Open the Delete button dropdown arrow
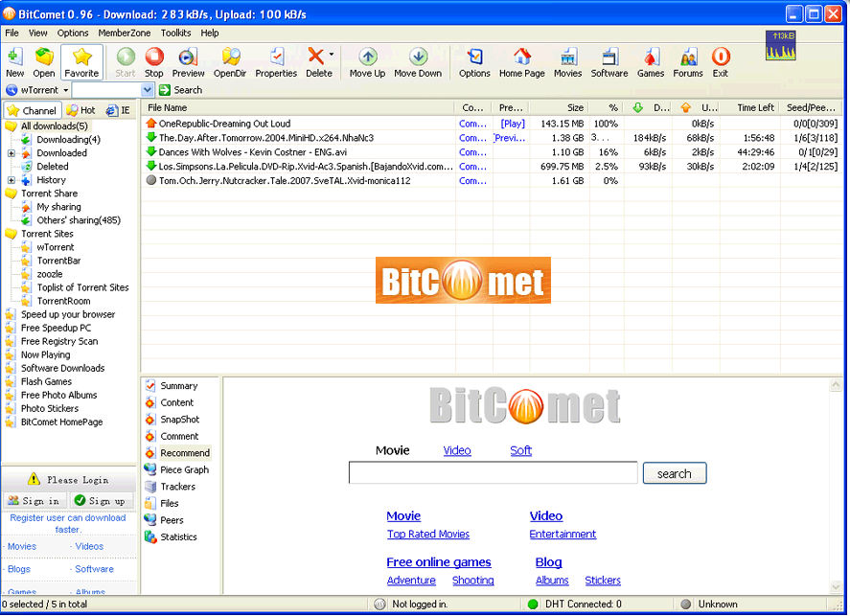This screenshot has height=616, width=850. 332,55
